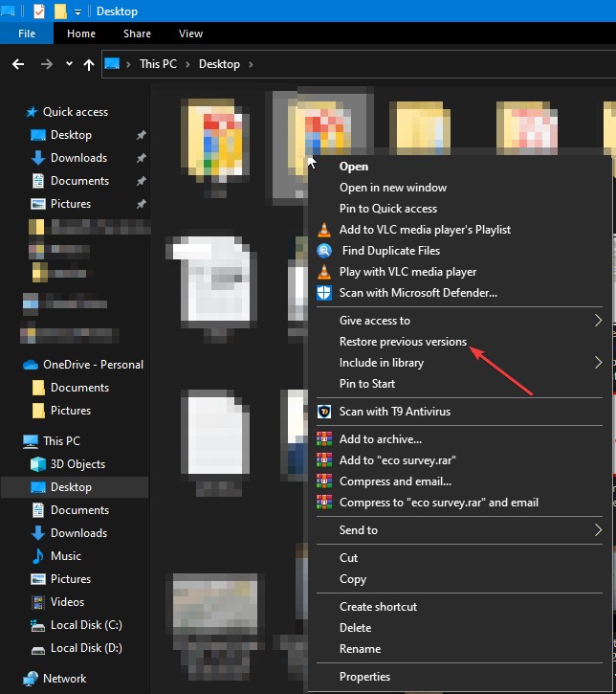Click Desktop breadcrumb in address bar
This screenshot has width=616, height=694.
219,64
